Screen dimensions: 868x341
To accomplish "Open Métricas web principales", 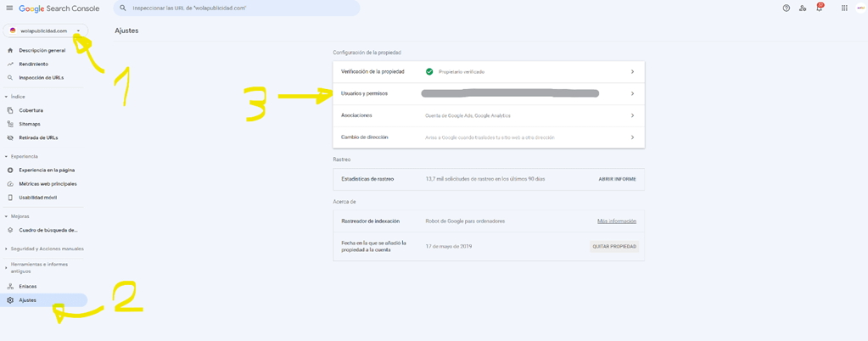I will click(48, 184).
